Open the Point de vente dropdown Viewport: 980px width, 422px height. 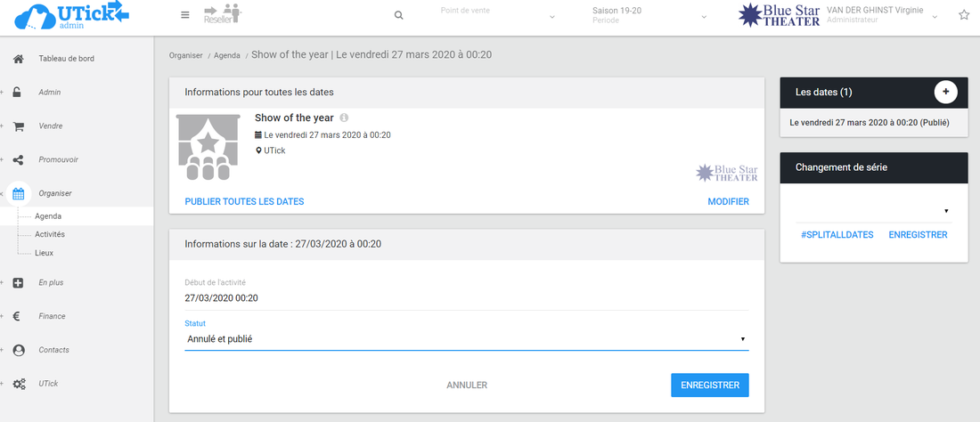[x=497, y=15]
